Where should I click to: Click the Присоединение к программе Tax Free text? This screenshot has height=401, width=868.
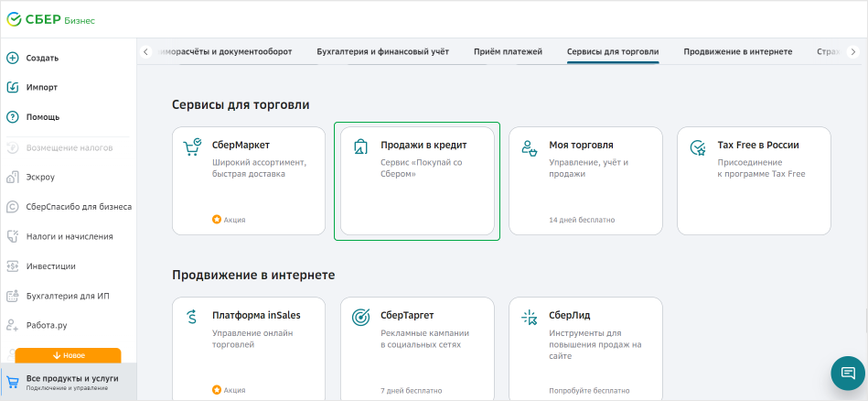761,168
